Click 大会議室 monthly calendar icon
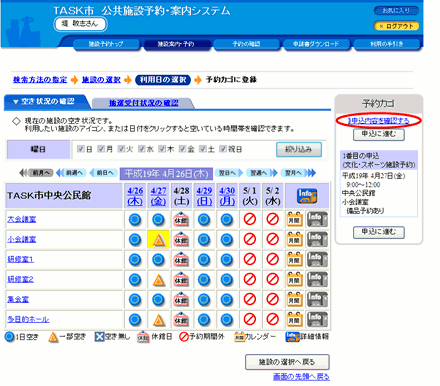This screenshot has height=386, width=440. click(x=295, y=219)
